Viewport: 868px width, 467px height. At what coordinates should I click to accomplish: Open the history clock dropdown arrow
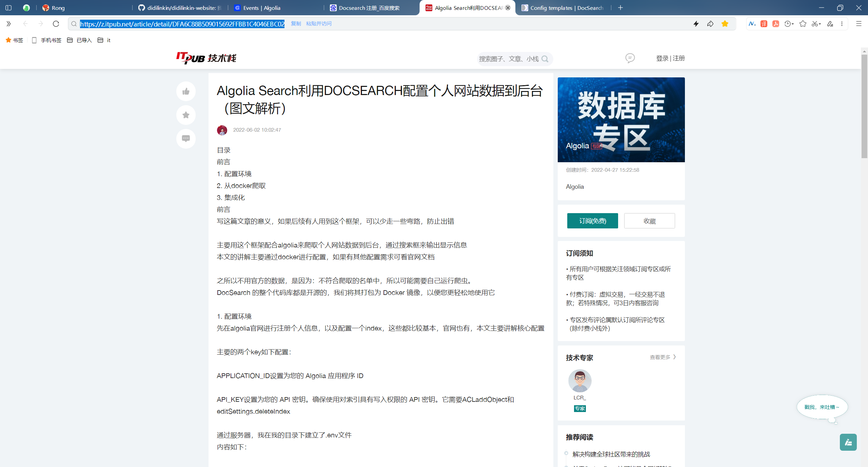pyautogui.click(x=793, y=24)
